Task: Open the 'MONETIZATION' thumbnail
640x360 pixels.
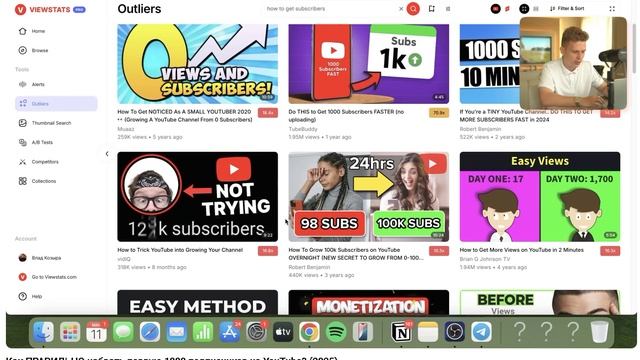Action: click(x=369, y=302)
